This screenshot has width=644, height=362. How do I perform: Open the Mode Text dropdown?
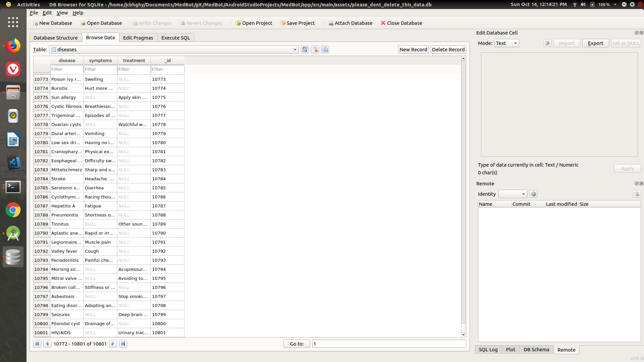tap(506, 43)
